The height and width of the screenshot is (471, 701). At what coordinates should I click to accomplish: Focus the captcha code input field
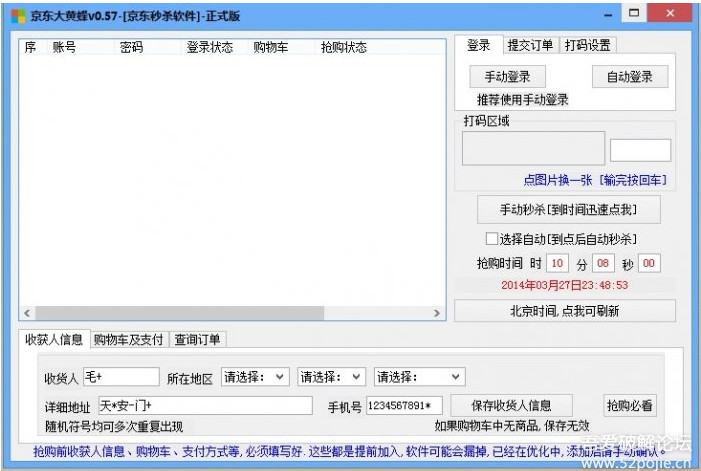640,150
